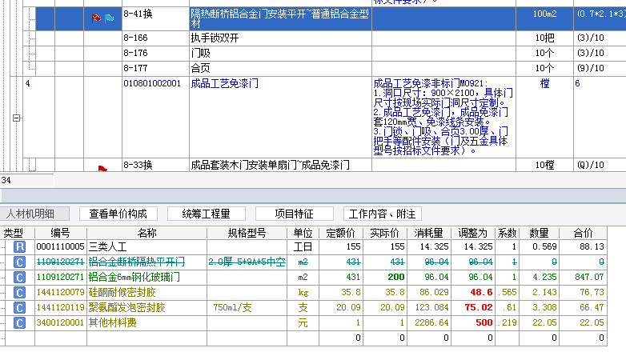Click adjusted value 48.6 cell
This screenshot has width=626, height=364.
pos(472,293)
